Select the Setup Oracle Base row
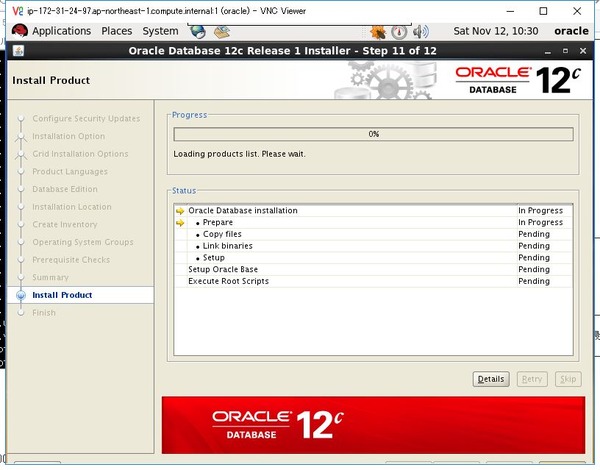The width and height of the screenshot is (600, 470). click(373, 269)
